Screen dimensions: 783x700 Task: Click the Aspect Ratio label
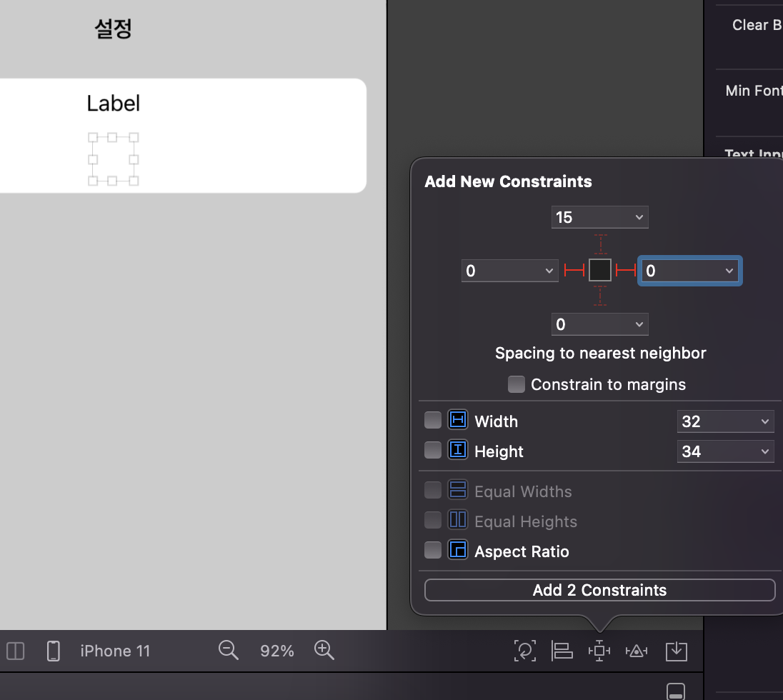coord(522,551)
